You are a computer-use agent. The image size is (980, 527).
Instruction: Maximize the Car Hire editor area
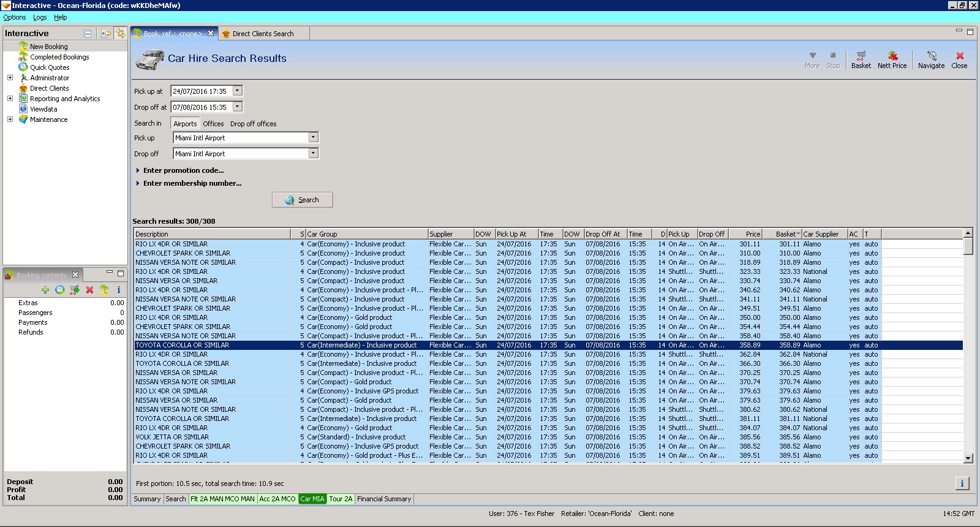click(970, 32)
